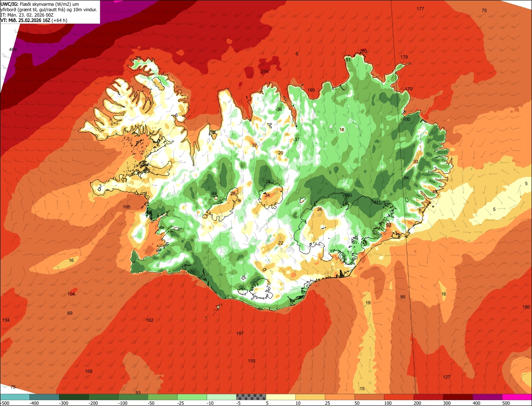Screen dimensions: 532x406
Task: Click the map value '203' on the north coast
Action: pos(363,51)
